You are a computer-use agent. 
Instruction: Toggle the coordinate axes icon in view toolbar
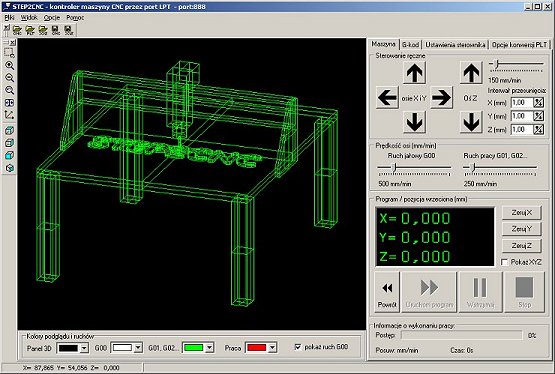(9, 115)
